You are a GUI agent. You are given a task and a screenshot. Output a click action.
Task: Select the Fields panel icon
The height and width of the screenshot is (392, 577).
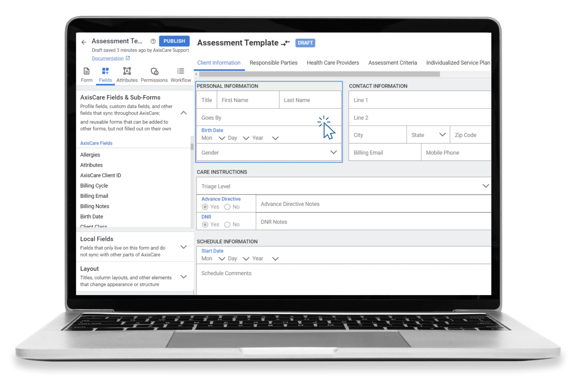click(x=105, y=72)
